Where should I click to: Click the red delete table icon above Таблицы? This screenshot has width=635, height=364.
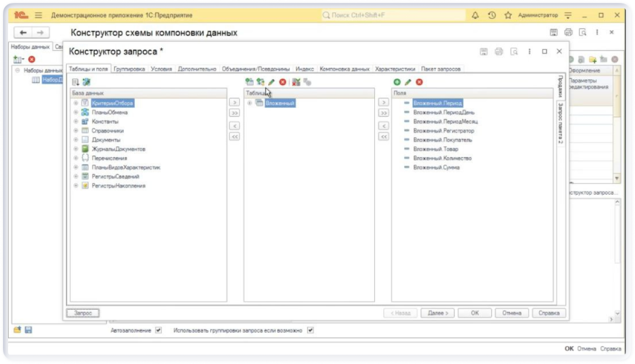[x=283, y=82]
